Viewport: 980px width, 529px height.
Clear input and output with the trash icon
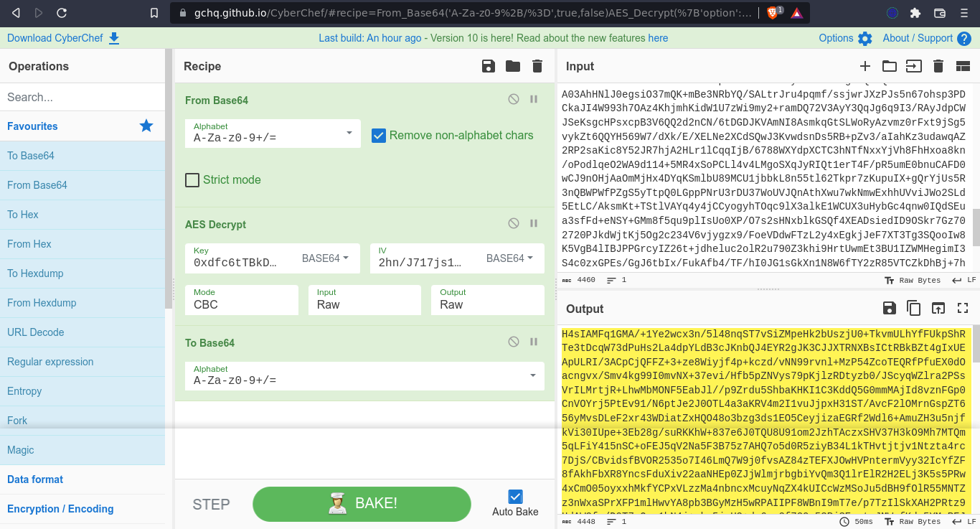(x=938, y=67)
